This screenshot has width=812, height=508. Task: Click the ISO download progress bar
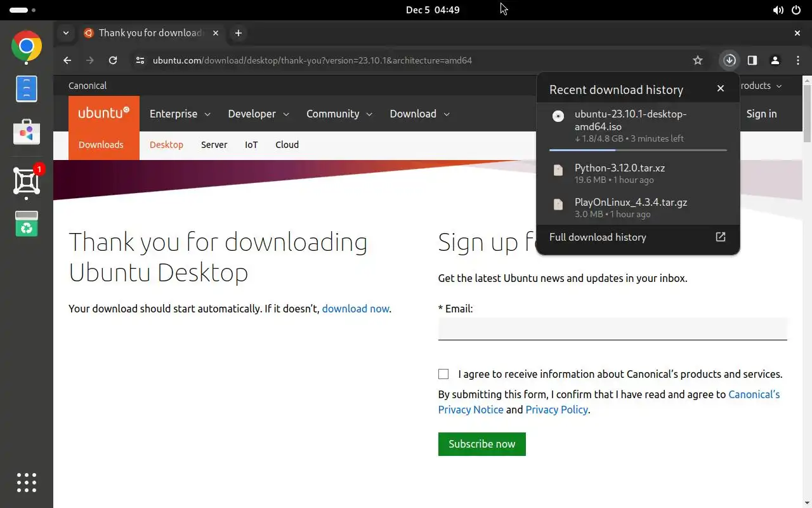coord(638,150)
